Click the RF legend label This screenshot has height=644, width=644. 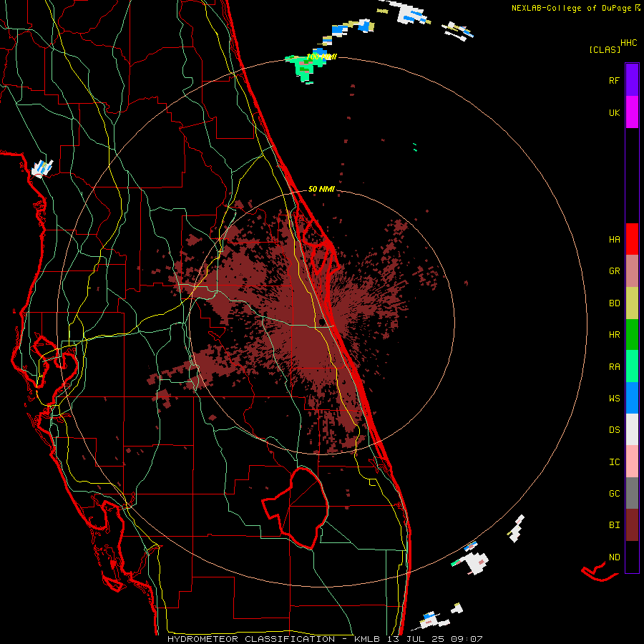click(614, 80)
